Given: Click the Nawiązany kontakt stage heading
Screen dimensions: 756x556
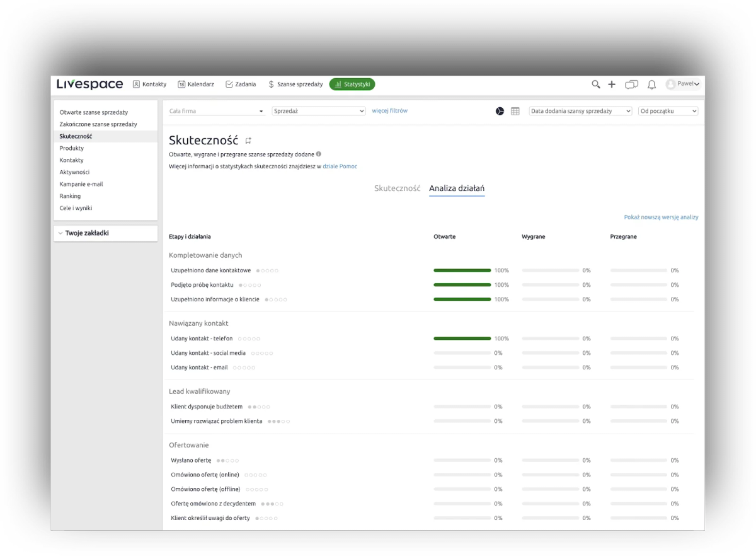Looking at the screenshot, I should click(x=198, y=323).
